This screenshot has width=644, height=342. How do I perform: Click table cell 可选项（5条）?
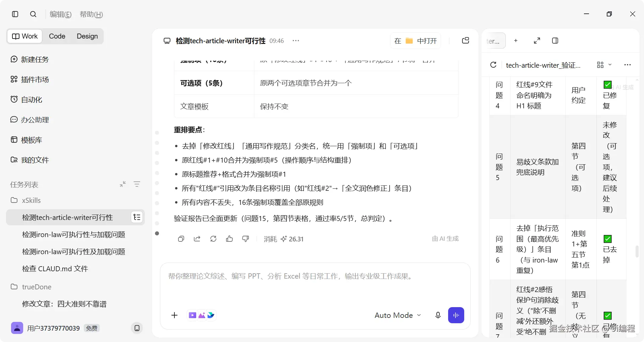214,83
